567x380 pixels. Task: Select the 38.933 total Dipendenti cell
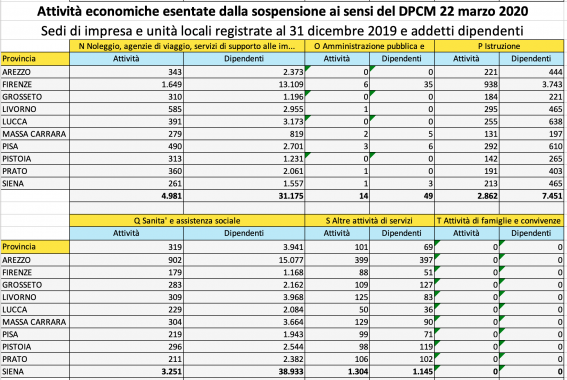244,371
